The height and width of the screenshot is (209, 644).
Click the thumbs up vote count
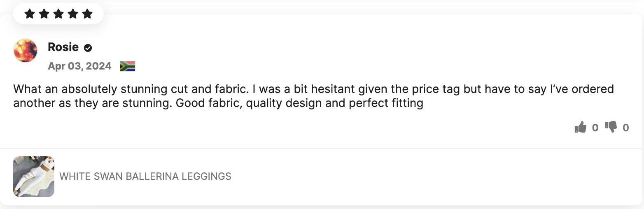pos(595,128)
